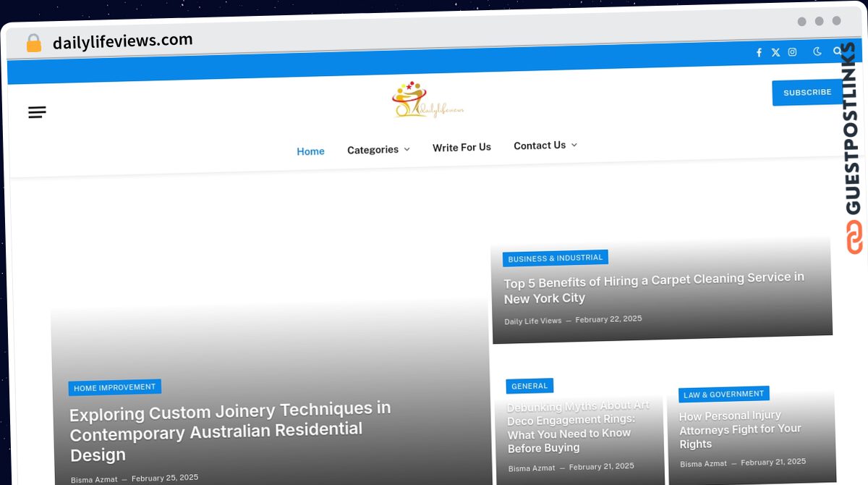Click the Daily Life Views logo
868x485 pixels.
pyautogui.click(x=428, y=100)
